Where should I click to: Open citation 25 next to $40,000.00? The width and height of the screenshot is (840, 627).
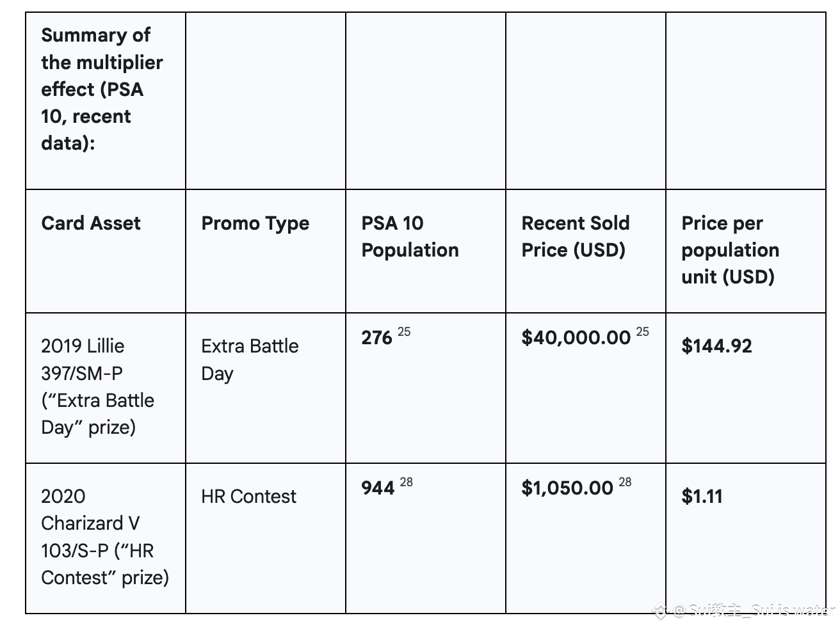[642, 332]
